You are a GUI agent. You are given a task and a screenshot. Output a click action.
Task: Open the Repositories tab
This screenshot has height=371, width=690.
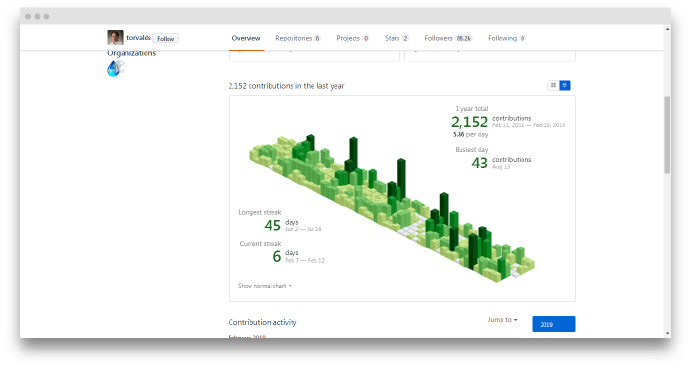pyautogui.click(x=298, y=38)
